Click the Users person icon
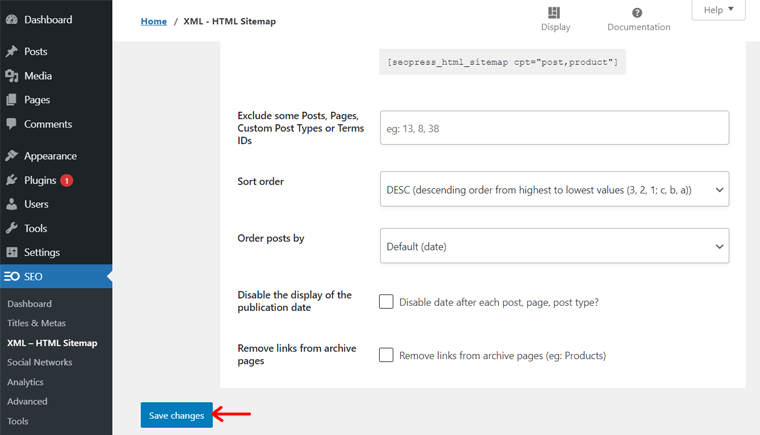Viewport: 760px width, 435px height. tap(12, 204)
